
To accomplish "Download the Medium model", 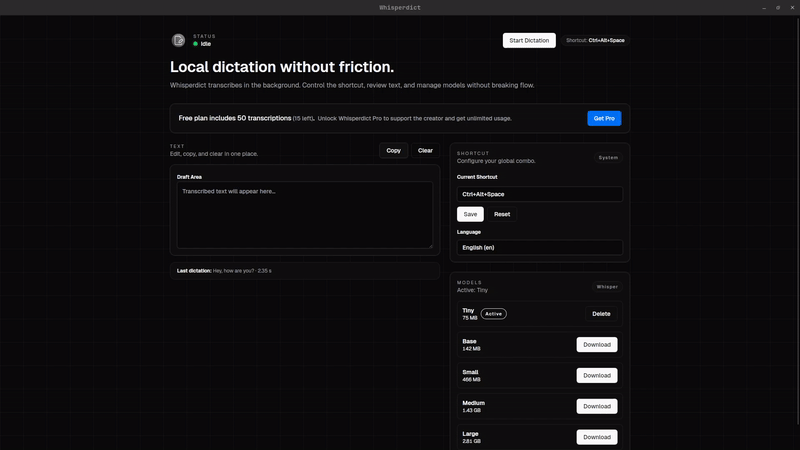I will pyautogui.click(x=597, y=406).
